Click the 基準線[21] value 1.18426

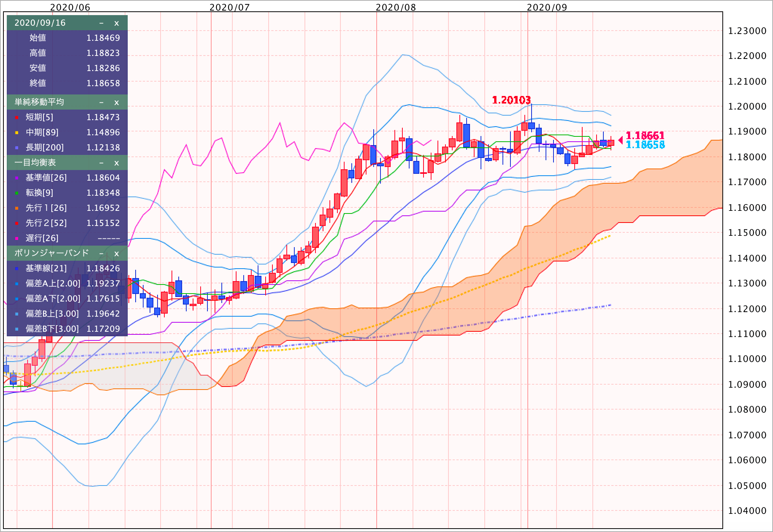click(103, 268)
